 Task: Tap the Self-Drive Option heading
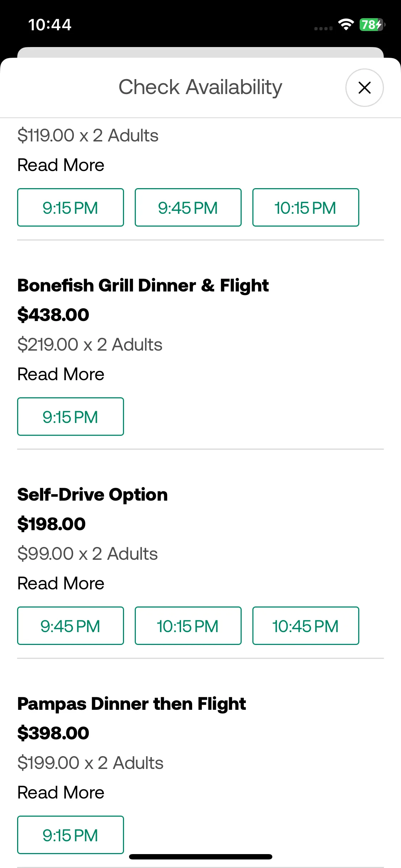click(93, 495)
